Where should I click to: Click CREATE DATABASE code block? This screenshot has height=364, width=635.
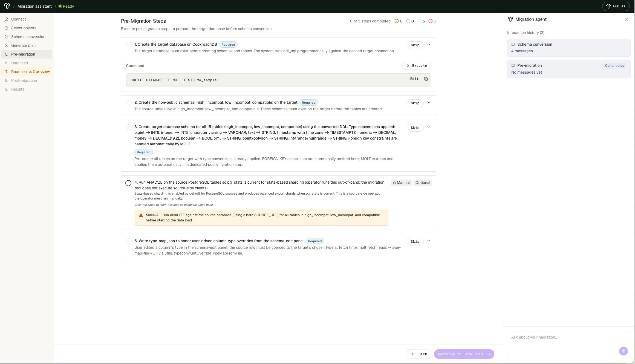click(x=278, y=80)
